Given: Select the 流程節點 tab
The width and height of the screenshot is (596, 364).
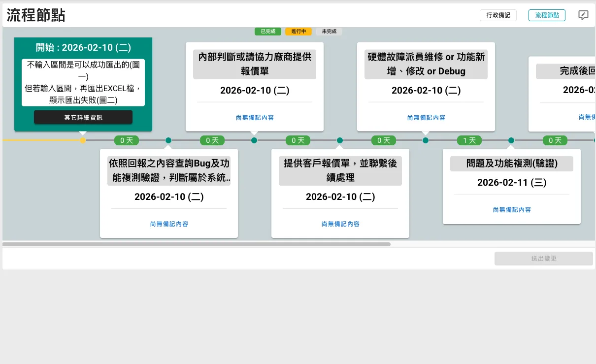Looking at the screenshot, I should pos(547,15).
